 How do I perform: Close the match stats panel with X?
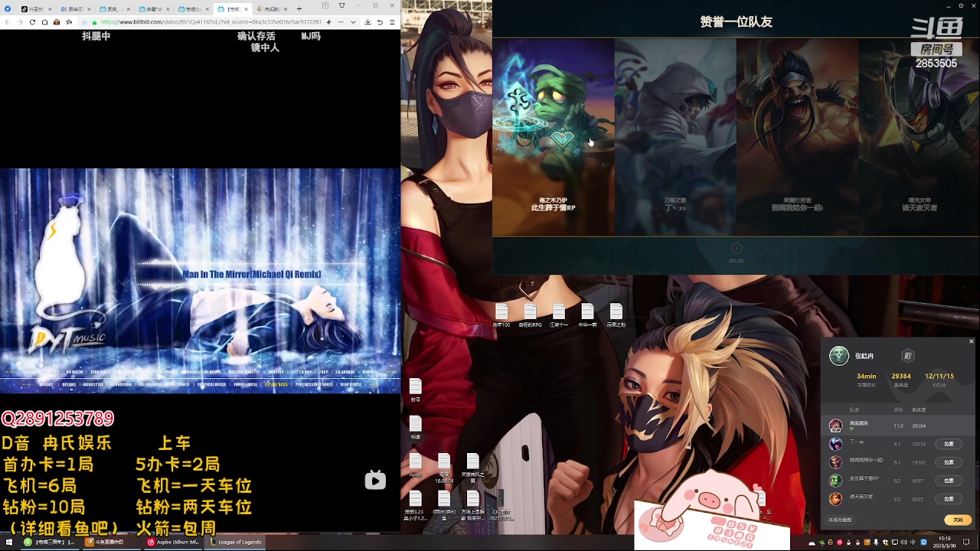(971, 341)
